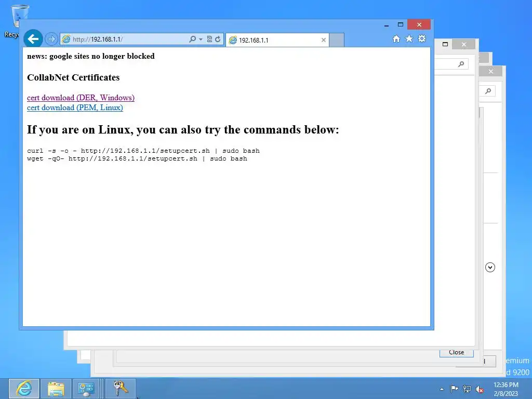Click the forward navigation arrow
The height and width of the screenshot is (399, 532).
pos(51,39)
